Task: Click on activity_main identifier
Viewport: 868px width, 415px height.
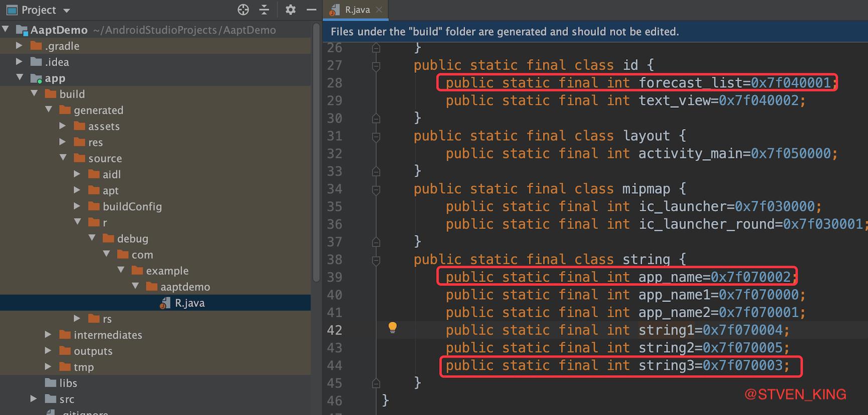Action: (690, 154)
